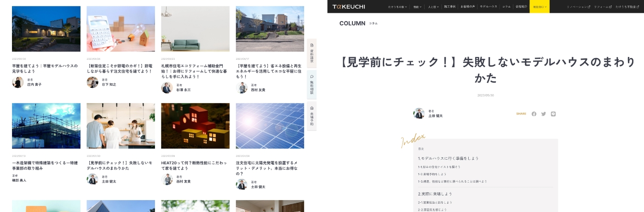644x212 pixels.
Task: Open article 札幌市住宅エコリフォーム補助金
Action: point(194,71)
